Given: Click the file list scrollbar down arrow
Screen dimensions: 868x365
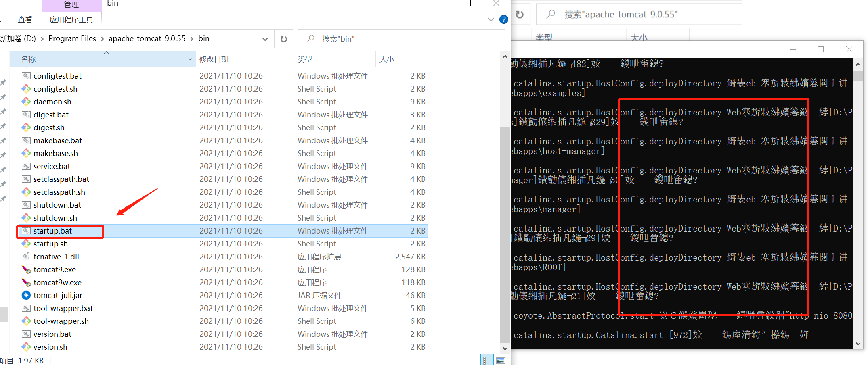Looking at the screenshot, I should click(x=505, y=348).
